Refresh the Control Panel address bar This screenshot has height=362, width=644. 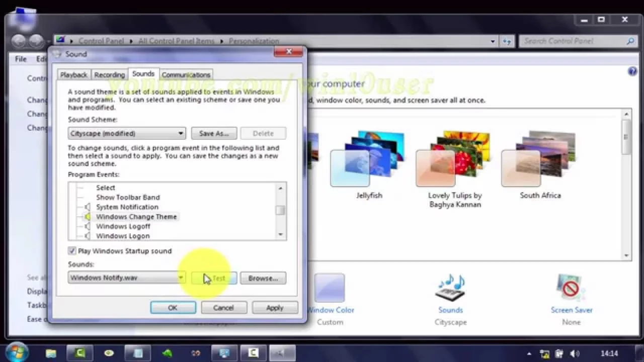[x=507, y=41]
